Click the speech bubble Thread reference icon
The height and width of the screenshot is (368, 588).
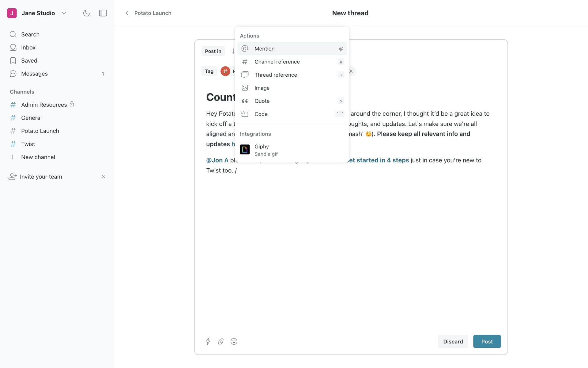pos(245,75)
